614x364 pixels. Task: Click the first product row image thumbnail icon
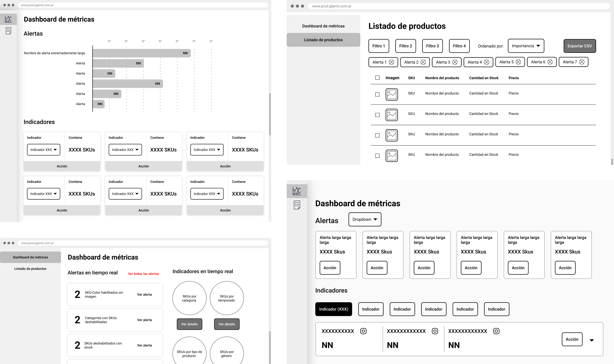click(391, 94)
